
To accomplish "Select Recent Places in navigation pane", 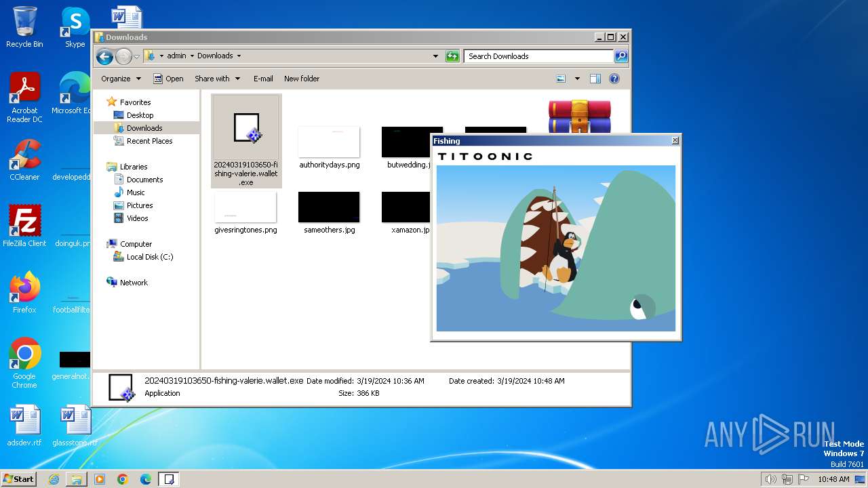I will click(x=149, y=141).
